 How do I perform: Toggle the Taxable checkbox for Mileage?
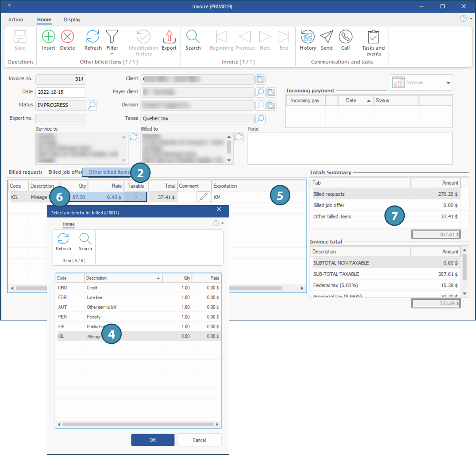(x=137, y=197)
